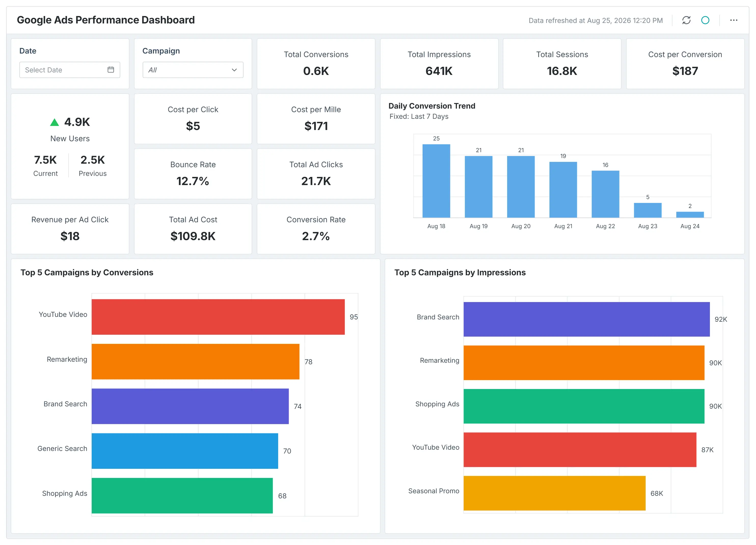
Task: Click the Seasonal Promo axis label
Action: coord(433,491)
